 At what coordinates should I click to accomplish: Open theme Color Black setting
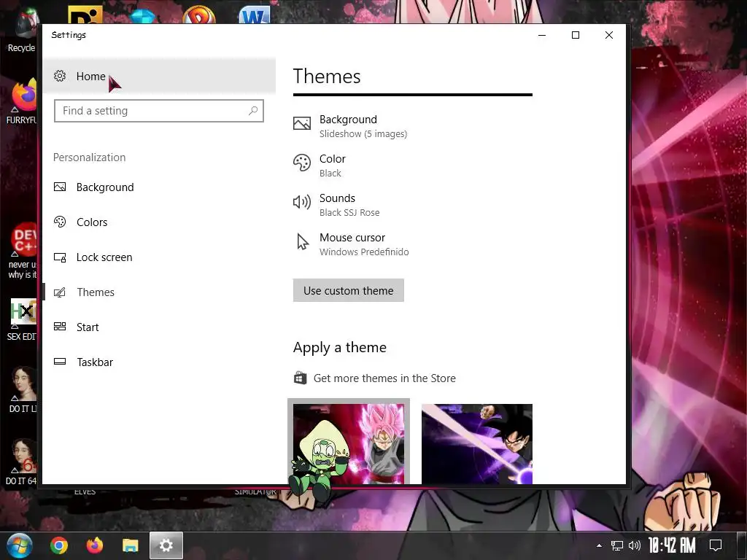point(320,166)
